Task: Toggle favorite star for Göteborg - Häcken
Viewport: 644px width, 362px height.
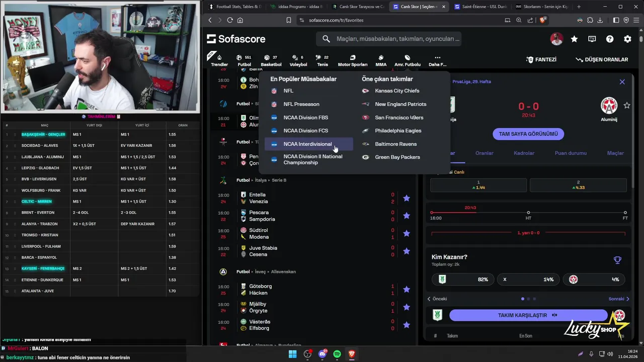Action: pyautogui.click(x=407, y=290)
